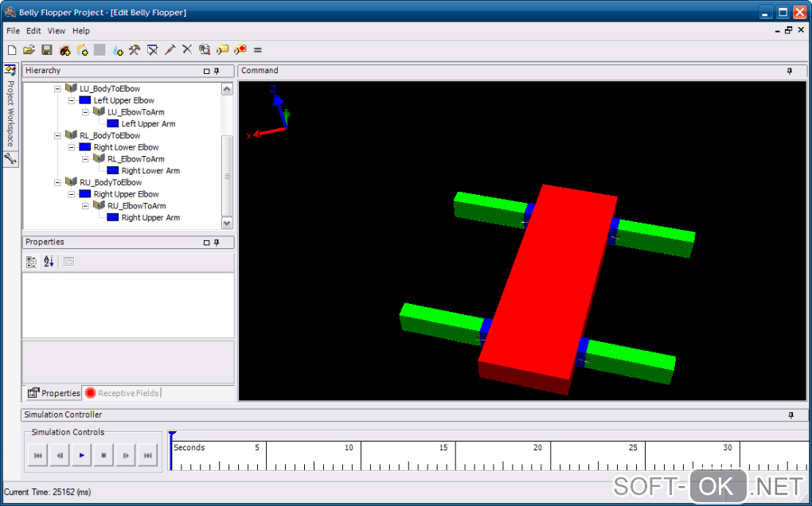The width and height of the screenshot is (812, 506).
Task: Add odor source with the droplet plus icon
Action: click(x=118, y=50)
